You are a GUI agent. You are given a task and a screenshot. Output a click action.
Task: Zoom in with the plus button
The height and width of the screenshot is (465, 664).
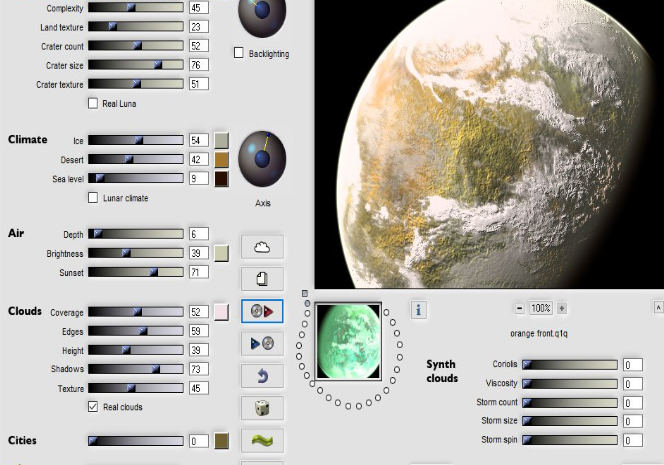click(562, 308)
